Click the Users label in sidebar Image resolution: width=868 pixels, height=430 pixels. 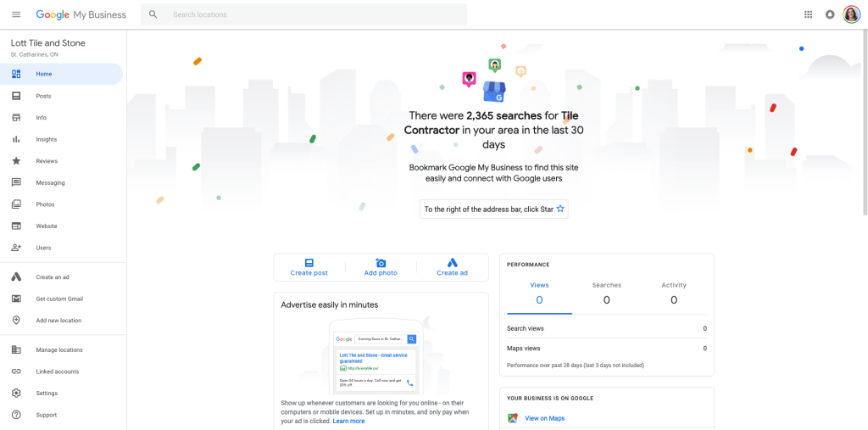[x=44, y=248]
